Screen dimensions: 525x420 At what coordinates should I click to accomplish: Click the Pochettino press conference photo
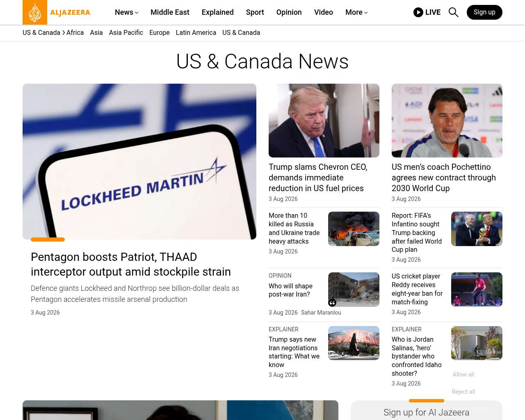click(x=447, y=121)
